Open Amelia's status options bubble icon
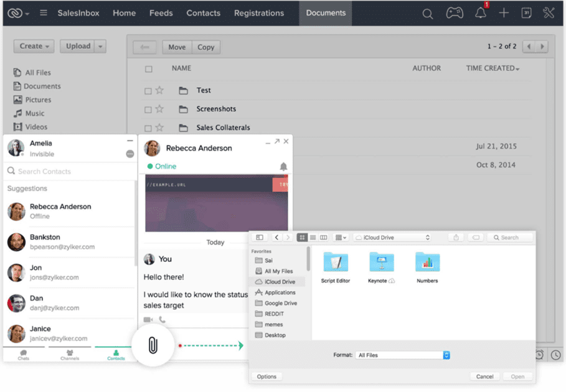 130,154
